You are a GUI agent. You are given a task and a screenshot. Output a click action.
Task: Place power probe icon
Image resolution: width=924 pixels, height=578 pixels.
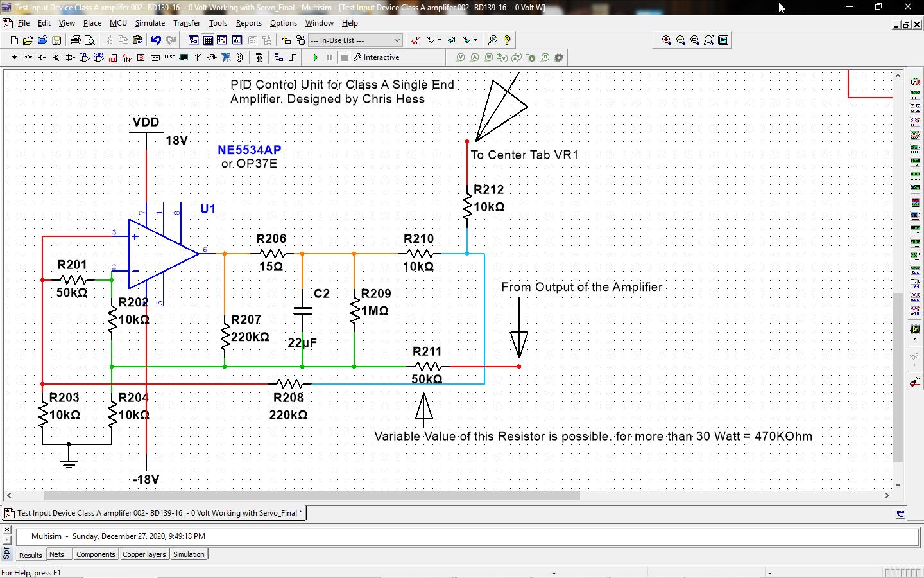click(488, 57)
